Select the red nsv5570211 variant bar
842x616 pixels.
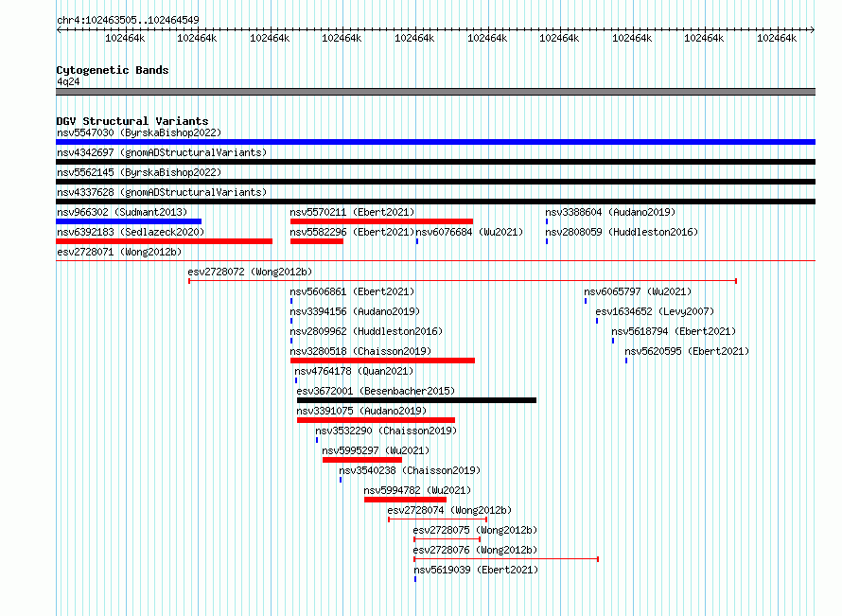point(382,221)
